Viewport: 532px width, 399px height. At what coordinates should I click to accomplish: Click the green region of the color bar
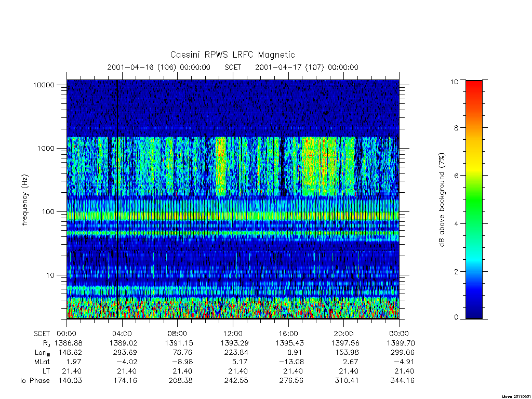[x=474, y=200]
